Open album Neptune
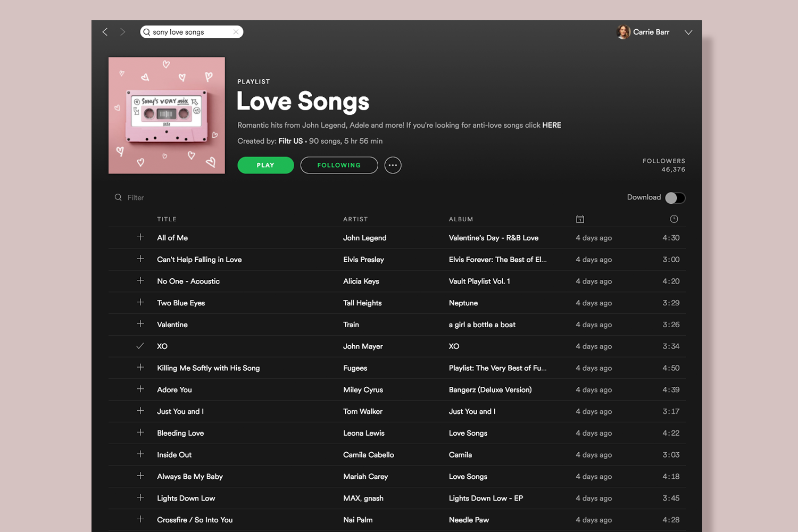Screen dimensions: 798x532 pos(463,303)
